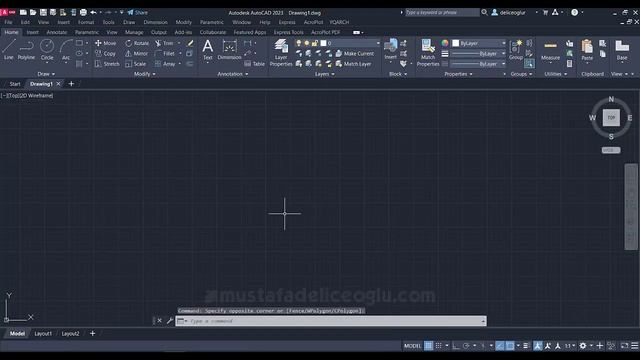Click the object color wheel swatch
640x360 pixels.
tap(445, 43)
